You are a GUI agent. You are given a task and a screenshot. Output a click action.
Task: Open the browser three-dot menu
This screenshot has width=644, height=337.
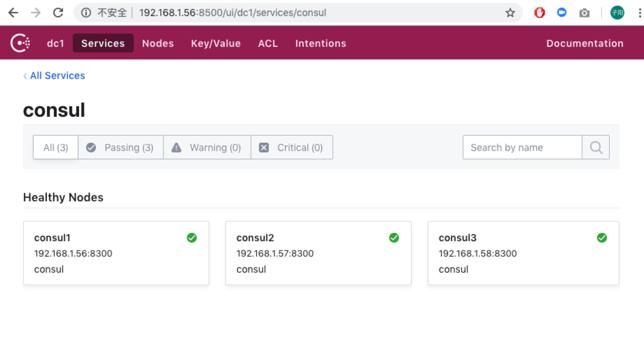(x=639, y=13)
